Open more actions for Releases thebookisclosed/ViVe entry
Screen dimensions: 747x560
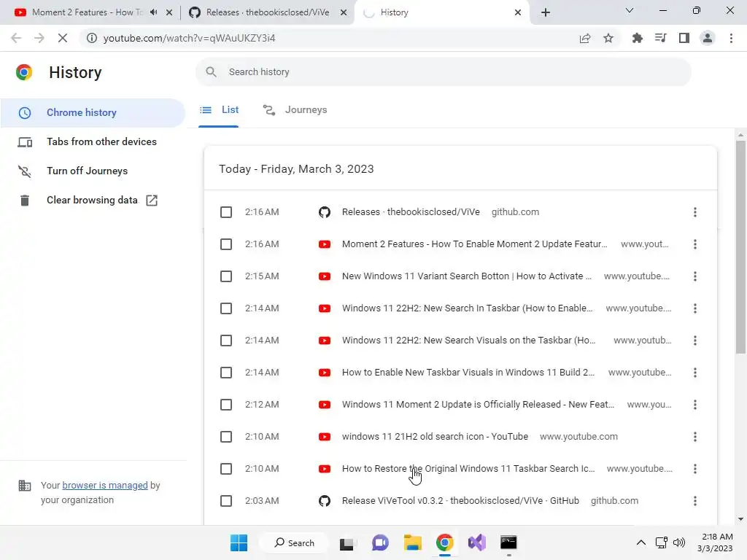[695, 212]
